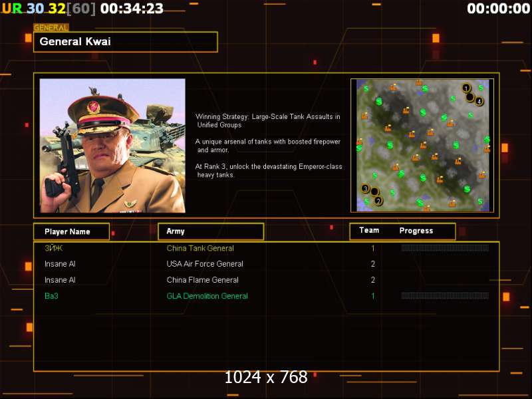Select unnumbered black marker between markers 1 and 4
This screenshot has height=399, width=532.
click(x=470, y=97)
